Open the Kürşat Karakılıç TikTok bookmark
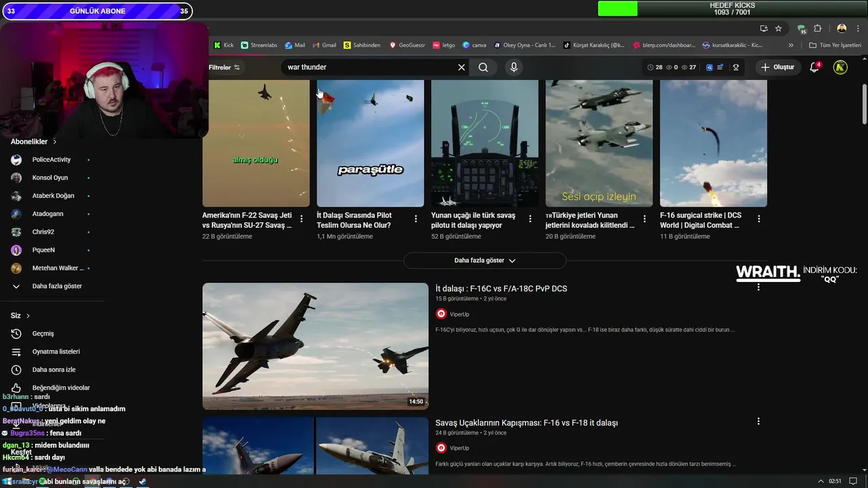Image resolution: width=868 pixels, height=488 pixels. click(x=595, y=45)
